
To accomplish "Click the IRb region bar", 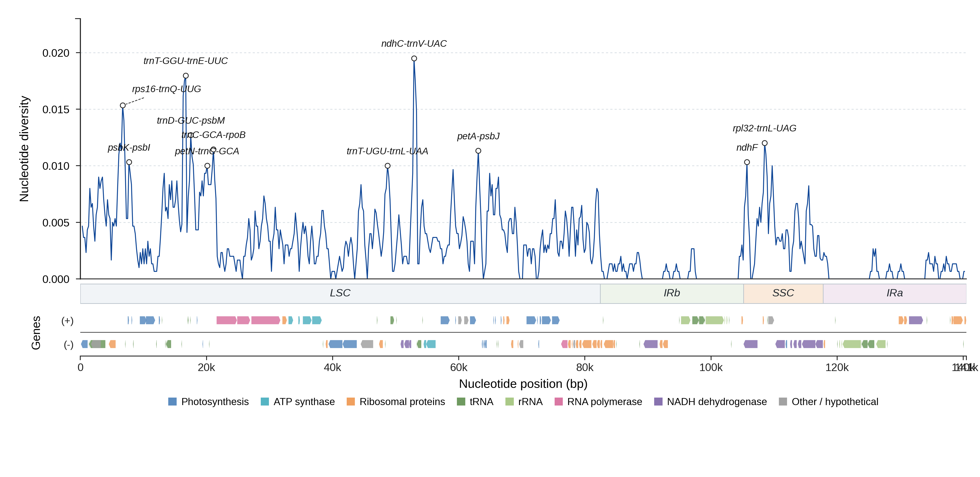I will pyautogui.click(x=672, y=293).
